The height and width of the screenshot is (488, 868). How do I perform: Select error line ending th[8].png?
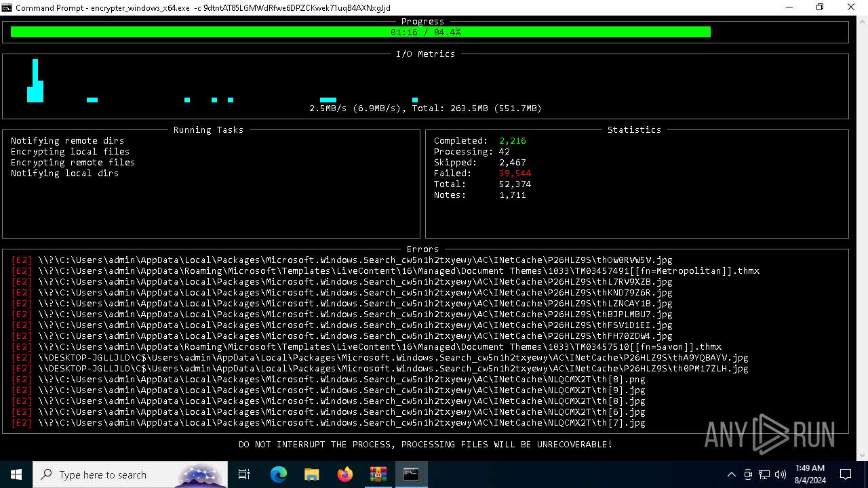[328, 379]
